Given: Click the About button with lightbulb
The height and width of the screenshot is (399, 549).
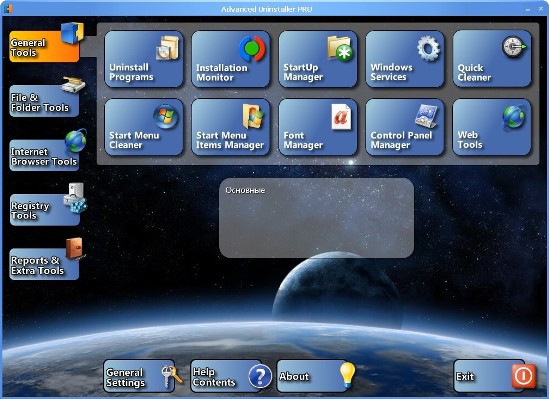Looking at the screenshot, I should pos(312,376).
